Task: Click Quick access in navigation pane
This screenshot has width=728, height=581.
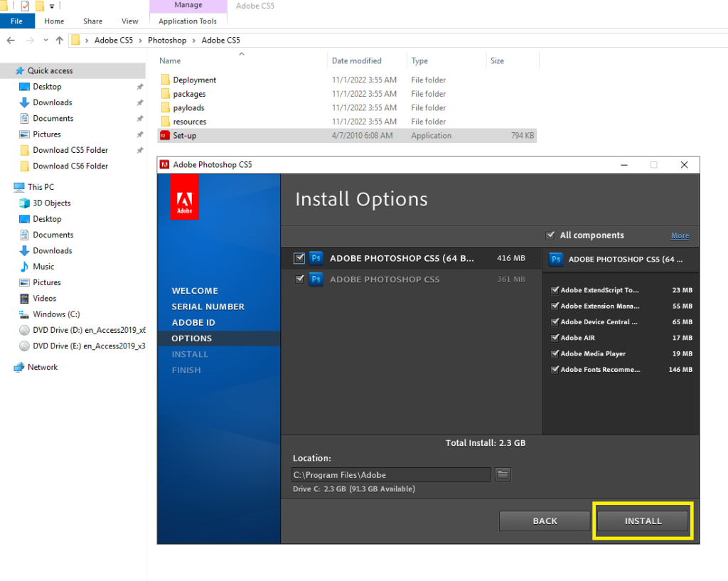Action: click(x=50, y=70)
